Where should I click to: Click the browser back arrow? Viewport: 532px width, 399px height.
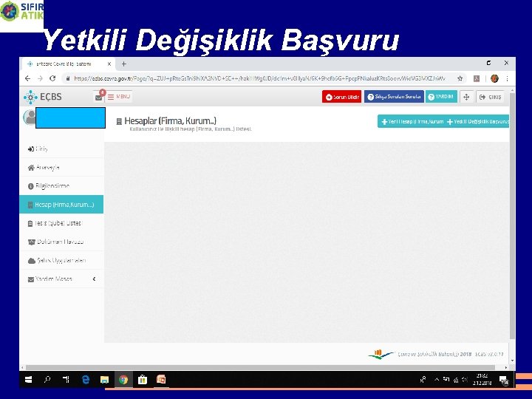tap(28, 78)
